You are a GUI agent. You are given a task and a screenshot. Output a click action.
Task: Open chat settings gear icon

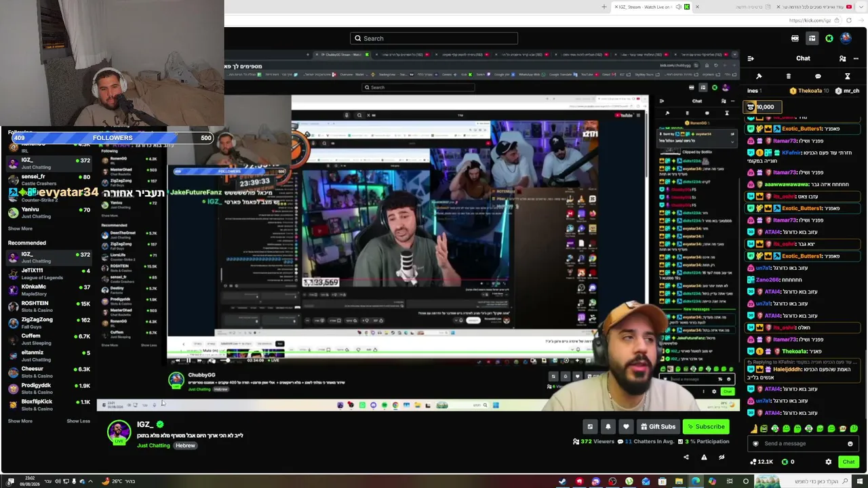828,462
